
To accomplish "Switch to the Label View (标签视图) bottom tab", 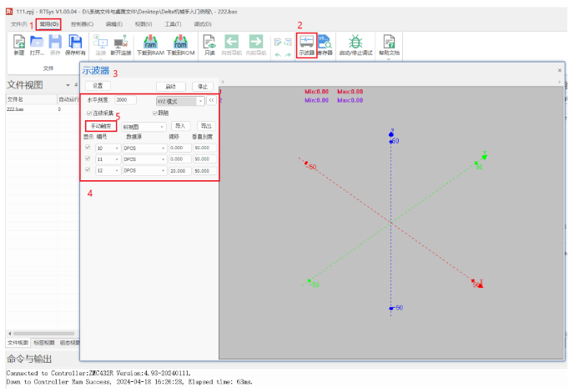I will (44, 343).
